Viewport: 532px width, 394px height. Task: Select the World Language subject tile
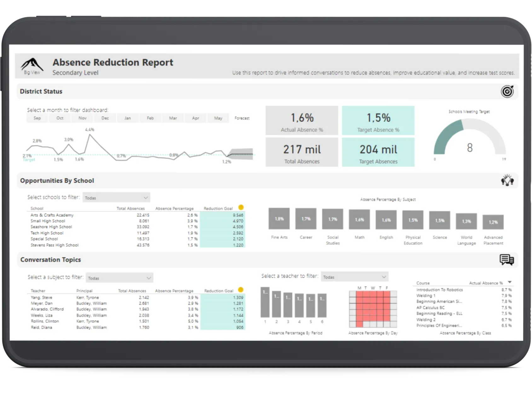pyautogui.click(x=466, y=221)
